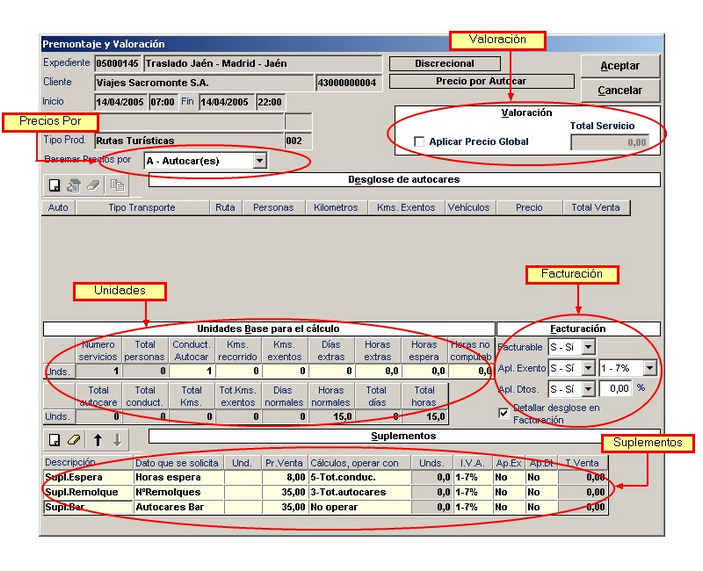Image resolution: width=703 pixels, height=571 pixels.
Task: Click the Pr.Venta 8,00 cell
Action: tap(285, 477)
